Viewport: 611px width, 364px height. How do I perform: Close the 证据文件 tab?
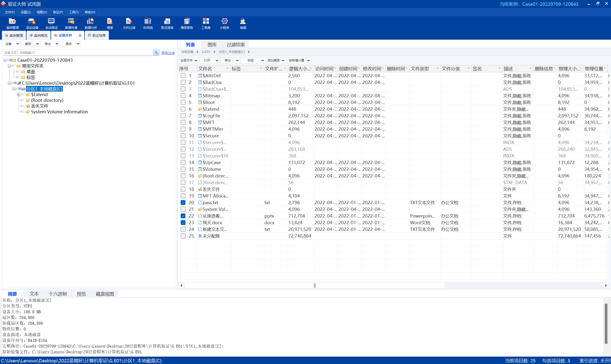[x=80, y=35]
